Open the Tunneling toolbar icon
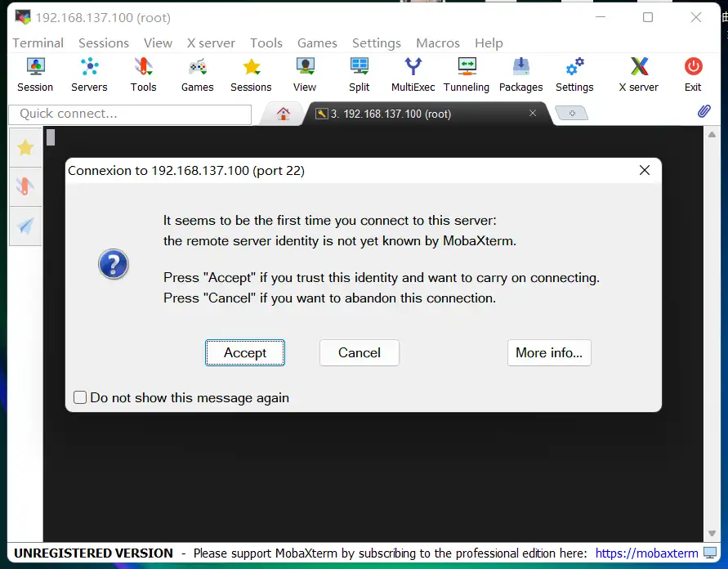The height and width of the screenshot is (569, 728). [x=467, y=74]
